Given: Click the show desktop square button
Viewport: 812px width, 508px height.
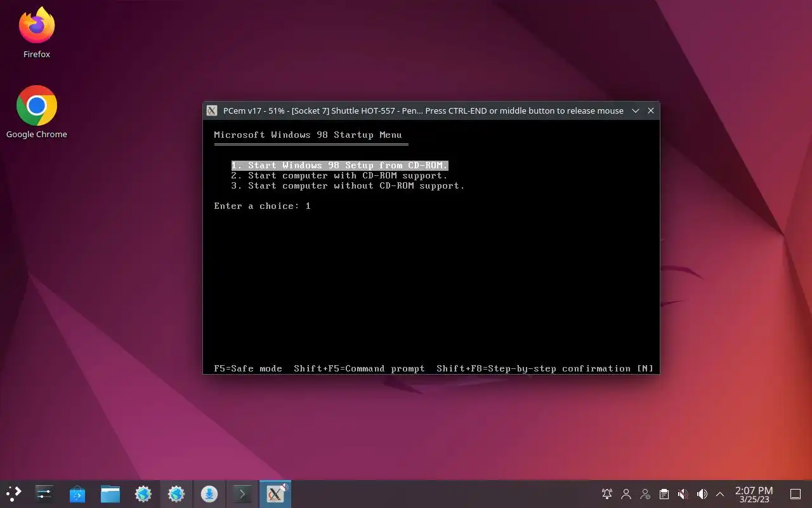Looking at the screenshot, I should 796,493.
